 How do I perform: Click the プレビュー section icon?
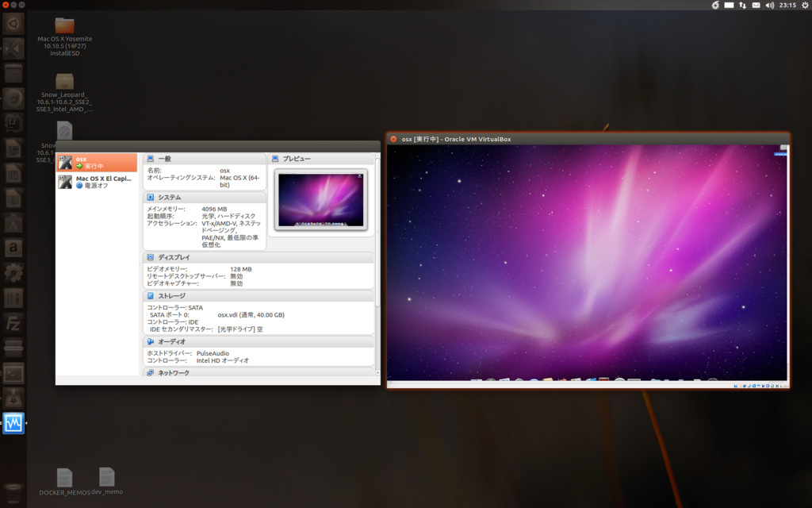pyautogui.click(x=275, y=159)
